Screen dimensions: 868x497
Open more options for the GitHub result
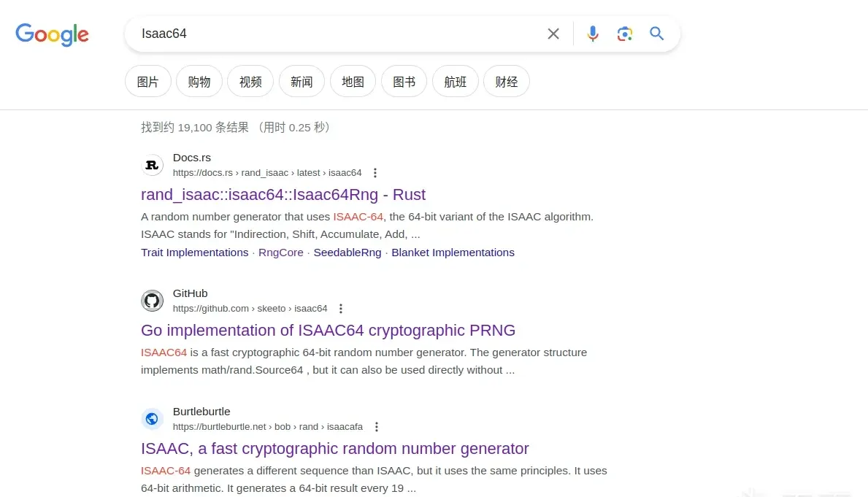[x=340, y=308]
